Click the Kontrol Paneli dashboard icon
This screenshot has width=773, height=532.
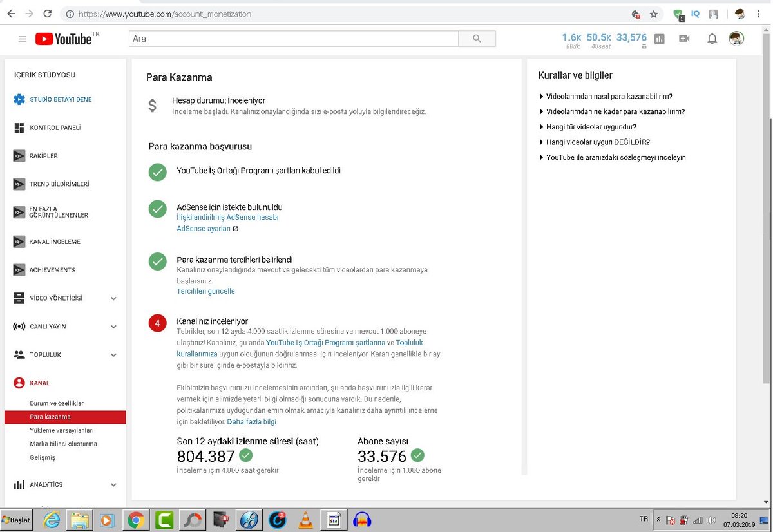[19, 128]
